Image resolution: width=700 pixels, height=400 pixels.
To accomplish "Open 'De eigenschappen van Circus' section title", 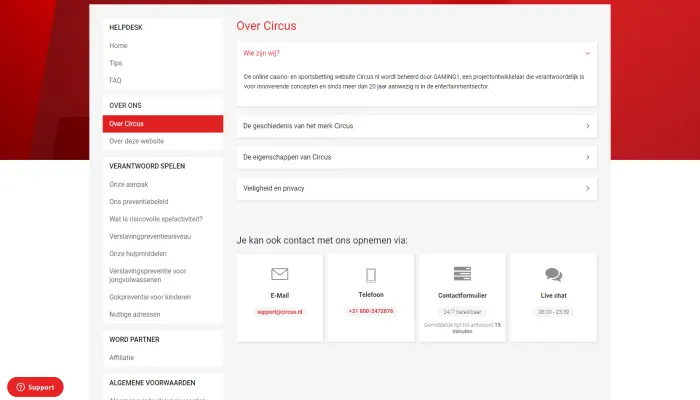I will pyautogui.click(x=287, y=157).
